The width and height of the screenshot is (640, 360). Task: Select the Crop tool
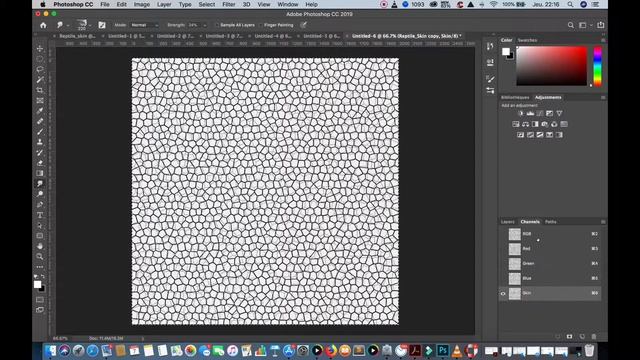pos(40,90)
